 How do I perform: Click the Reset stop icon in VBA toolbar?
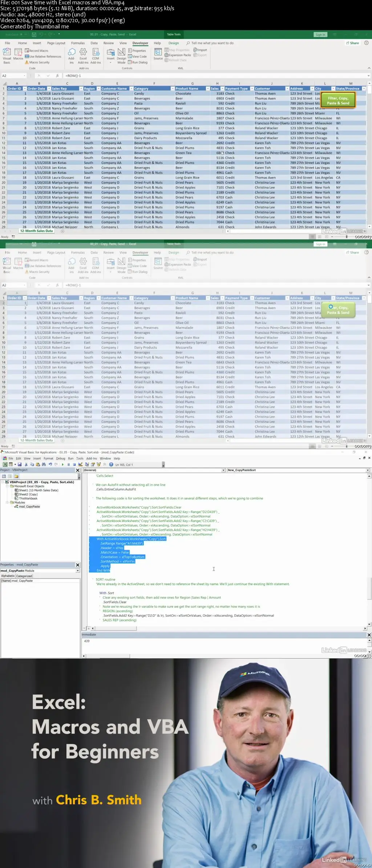pyautogui.click(x=74, y=464)
